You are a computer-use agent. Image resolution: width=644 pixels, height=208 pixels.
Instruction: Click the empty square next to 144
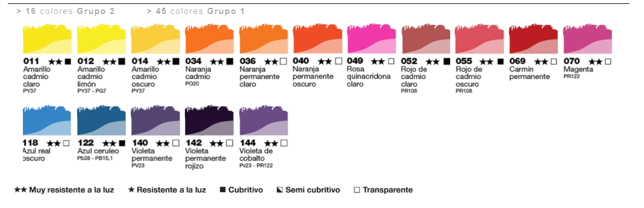pos(283,143)
